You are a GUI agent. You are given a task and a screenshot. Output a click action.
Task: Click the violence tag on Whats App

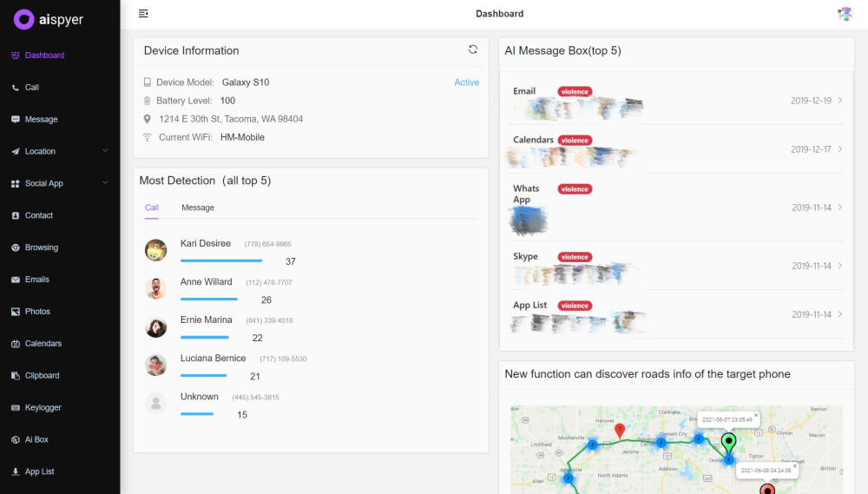pyautogui.click(x=575, y=189)
